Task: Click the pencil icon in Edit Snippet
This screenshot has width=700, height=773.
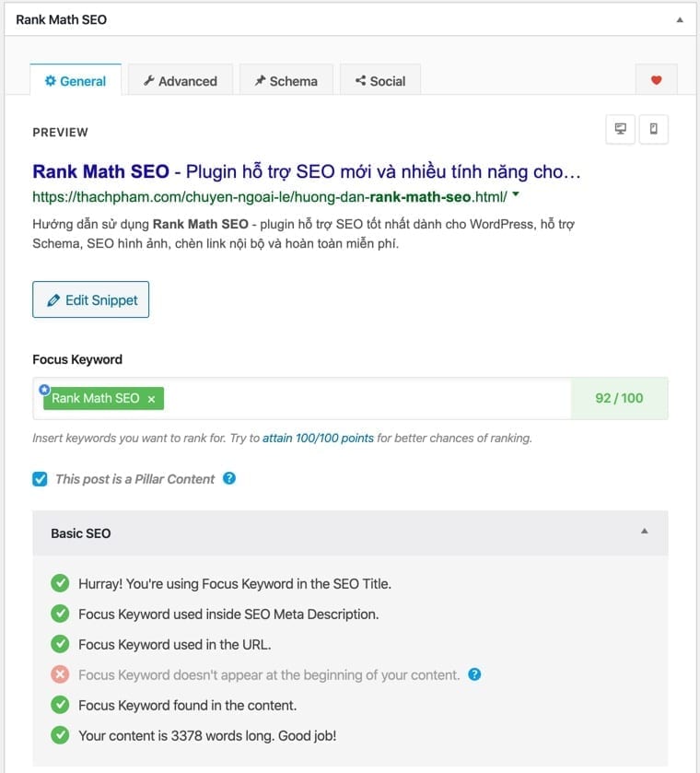Action: (x=53, y=300)
